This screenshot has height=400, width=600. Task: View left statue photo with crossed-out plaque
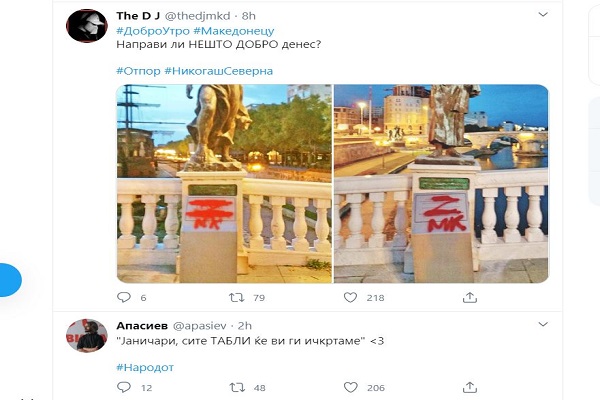click(x=224, y=184)
